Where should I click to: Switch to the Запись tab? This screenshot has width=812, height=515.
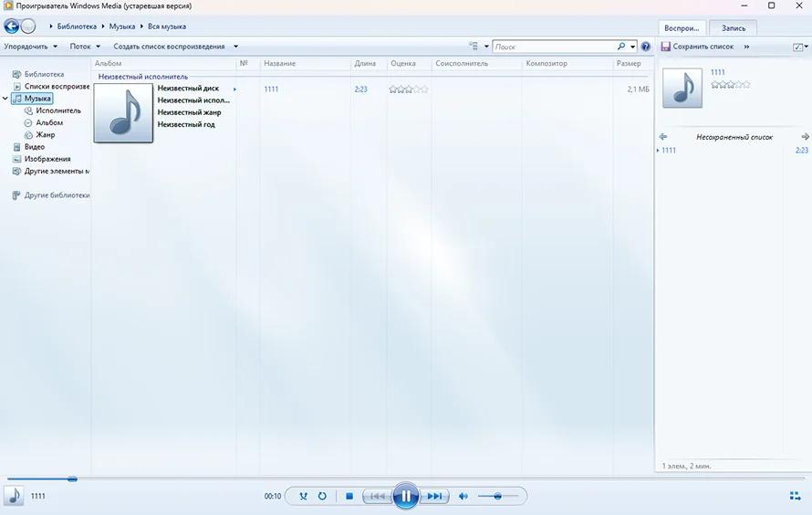pyautogui.click(x=734, y=28)
